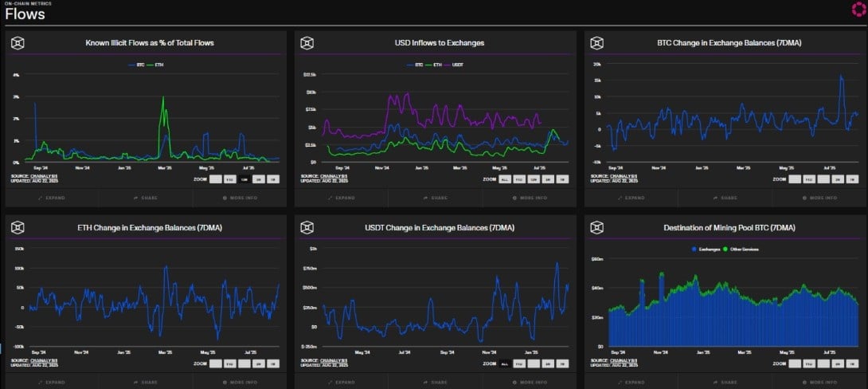
Task: Toggle the ETH series in Known Illicit Flows legend
Action: [155, 65]
